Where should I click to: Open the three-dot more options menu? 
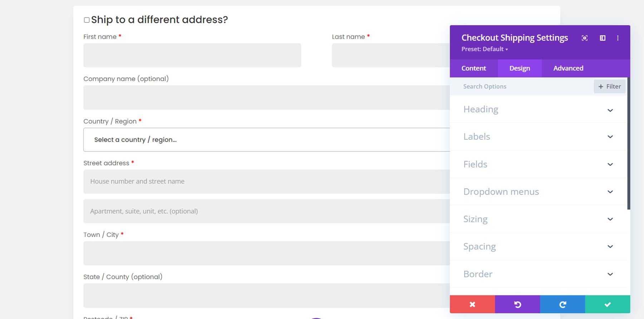point(618,38)
